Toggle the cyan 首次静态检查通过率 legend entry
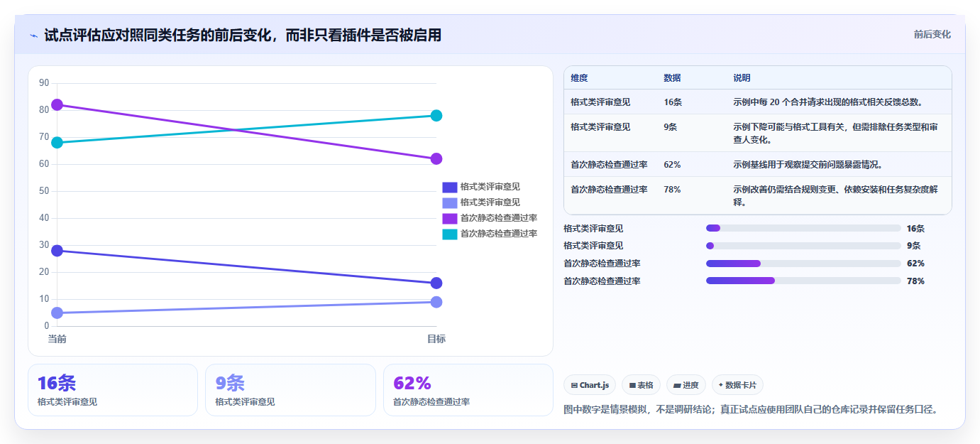The width and height of the screenshot is (980, 444). [x=490, y=234]
